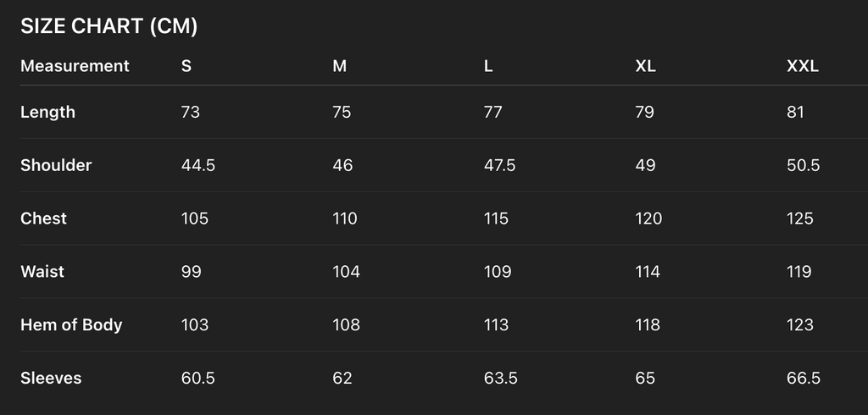This screenshot has height=415, width=868.
Task: Select the Hem of Body row label
Action: 71,325
